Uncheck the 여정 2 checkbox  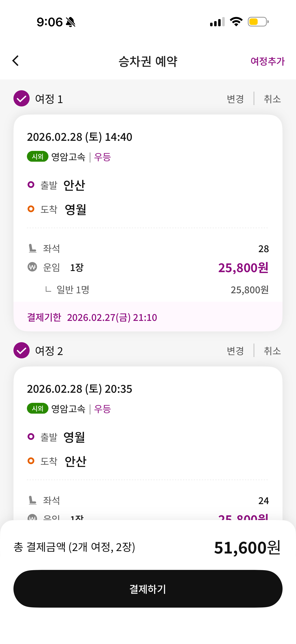[22, 351]
